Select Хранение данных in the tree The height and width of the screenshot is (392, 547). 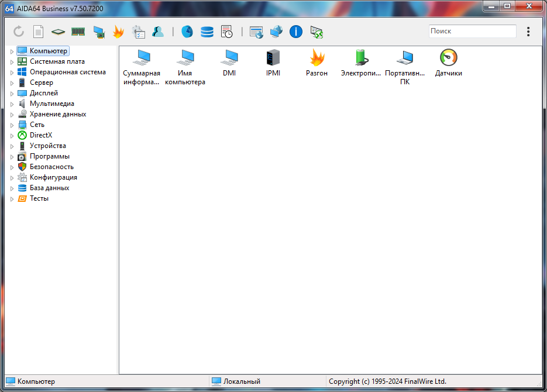(58, 114)
